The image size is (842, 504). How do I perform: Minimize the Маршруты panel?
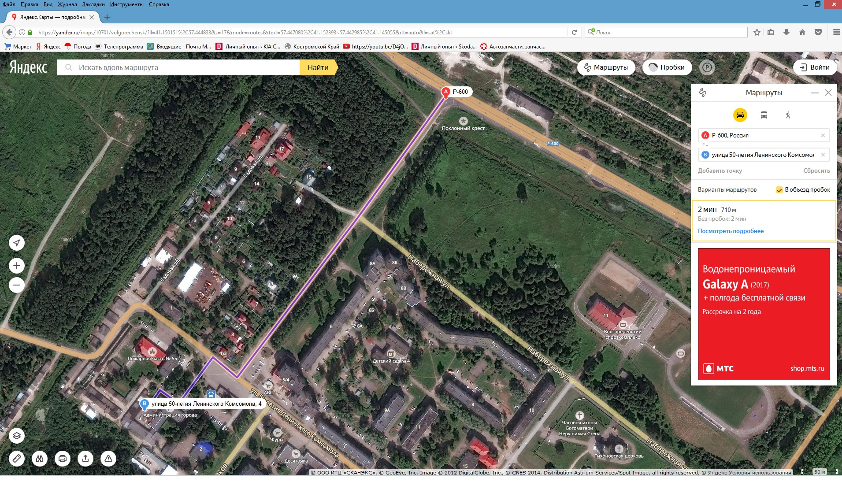coord(815,93)
